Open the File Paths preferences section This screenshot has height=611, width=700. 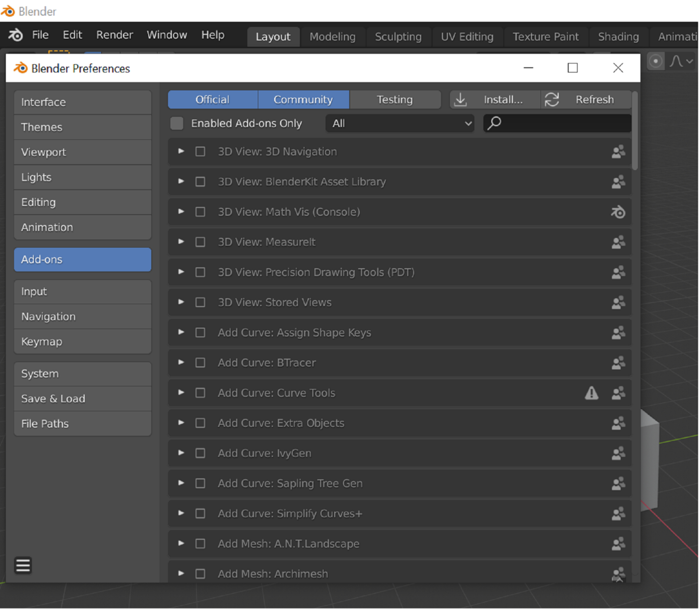(82, 424)
